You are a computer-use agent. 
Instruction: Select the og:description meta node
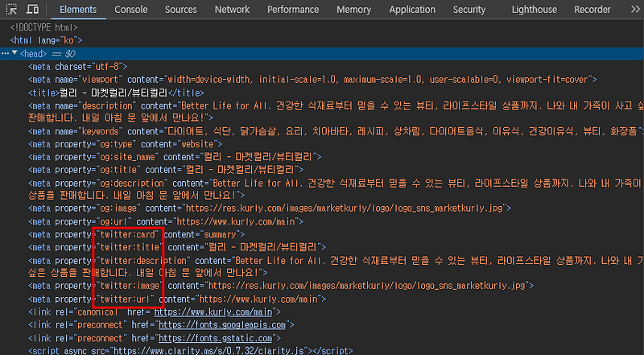point(336,189)
